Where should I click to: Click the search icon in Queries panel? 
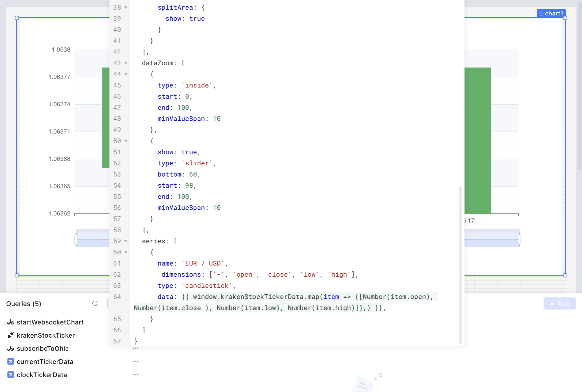click(95, 303)
